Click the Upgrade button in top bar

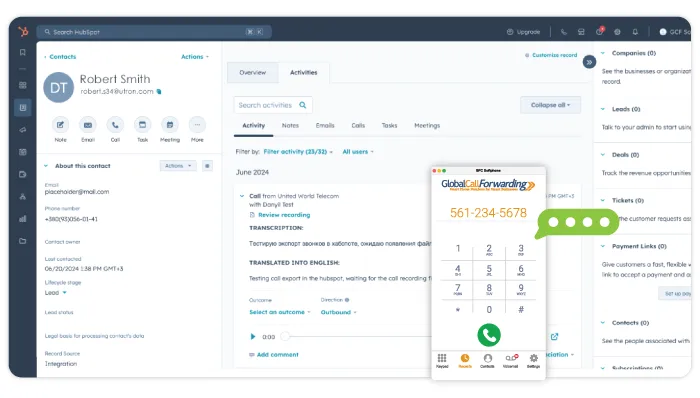pyautogui.click(x=524, y=32)
